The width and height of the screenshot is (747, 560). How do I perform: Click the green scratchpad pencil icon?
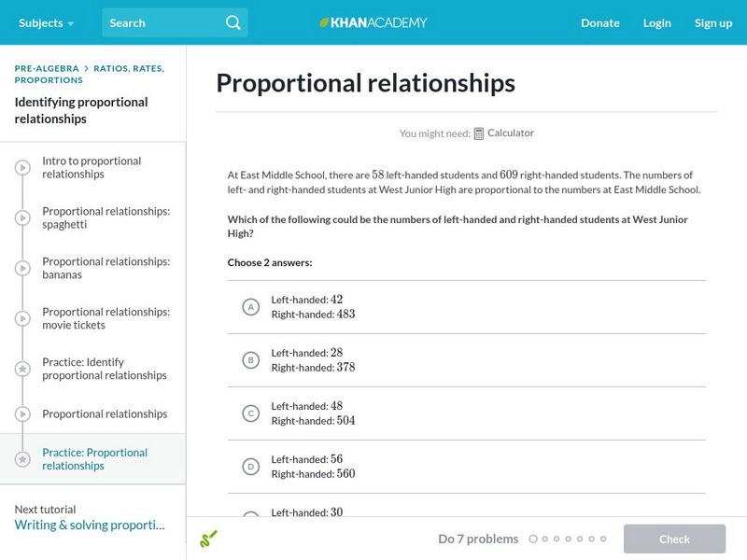208,539
